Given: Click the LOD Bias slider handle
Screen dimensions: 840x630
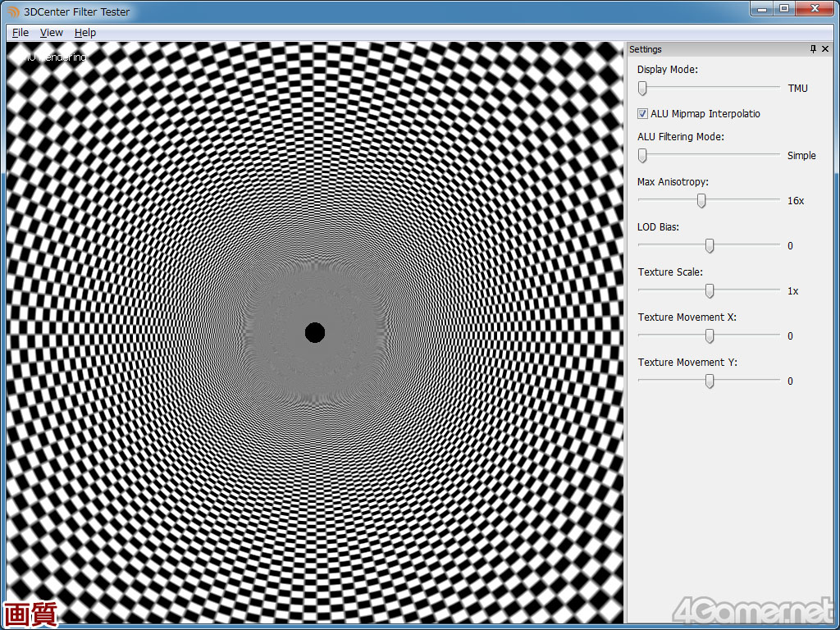Looking at the screenshot, I should pos(710,245).
